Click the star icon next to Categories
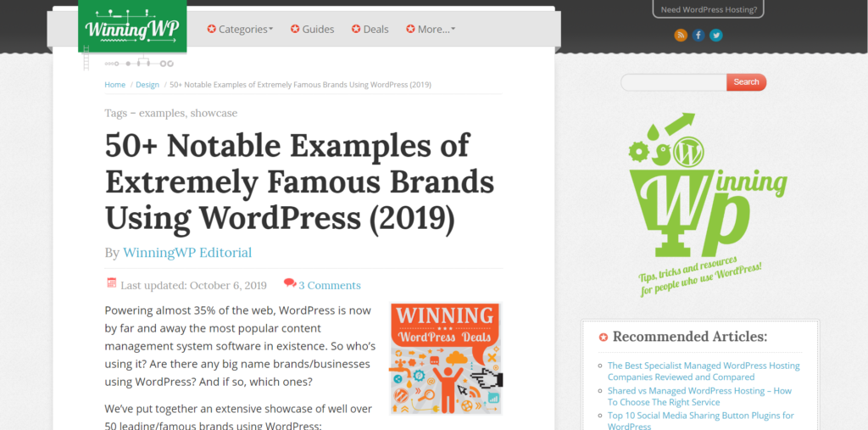The height and width of the screenshot is (430, 868). [211, 29]
